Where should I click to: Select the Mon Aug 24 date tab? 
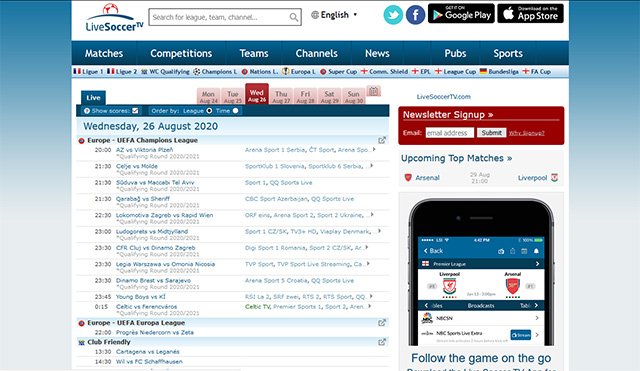point(209,97)
